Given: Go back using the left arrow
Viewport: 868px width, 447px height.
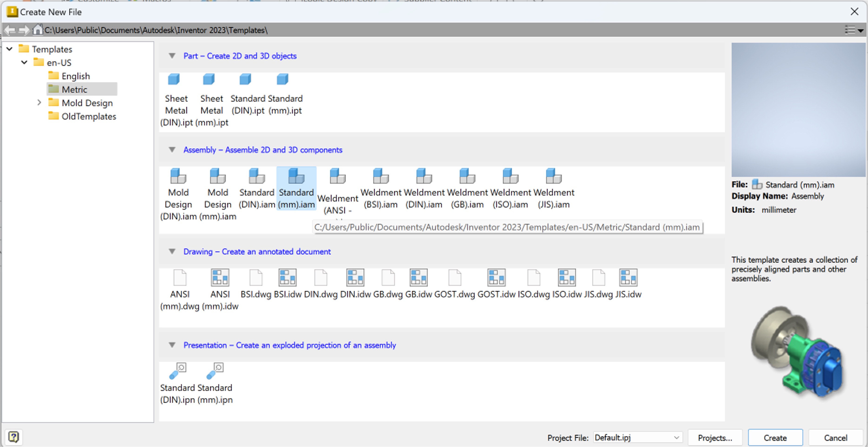Looking at the screenshot, I should point(10,30).
